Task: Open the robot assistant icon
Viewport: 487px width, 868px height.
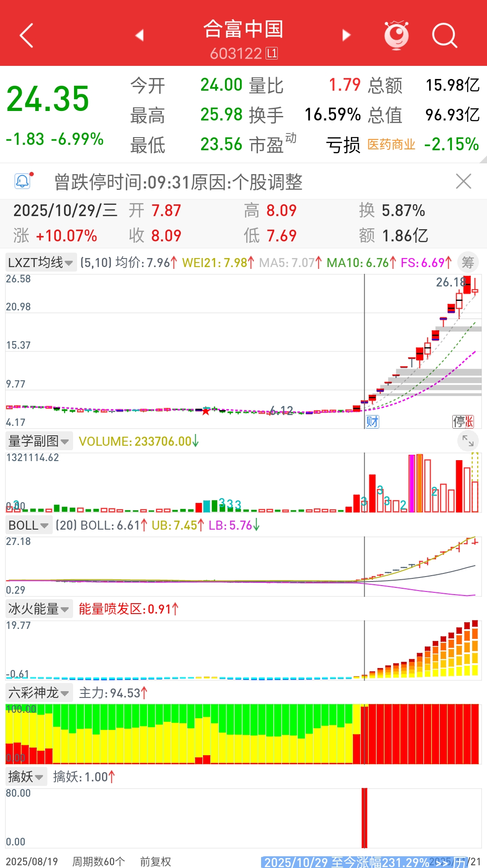Action: click(396, 35)
